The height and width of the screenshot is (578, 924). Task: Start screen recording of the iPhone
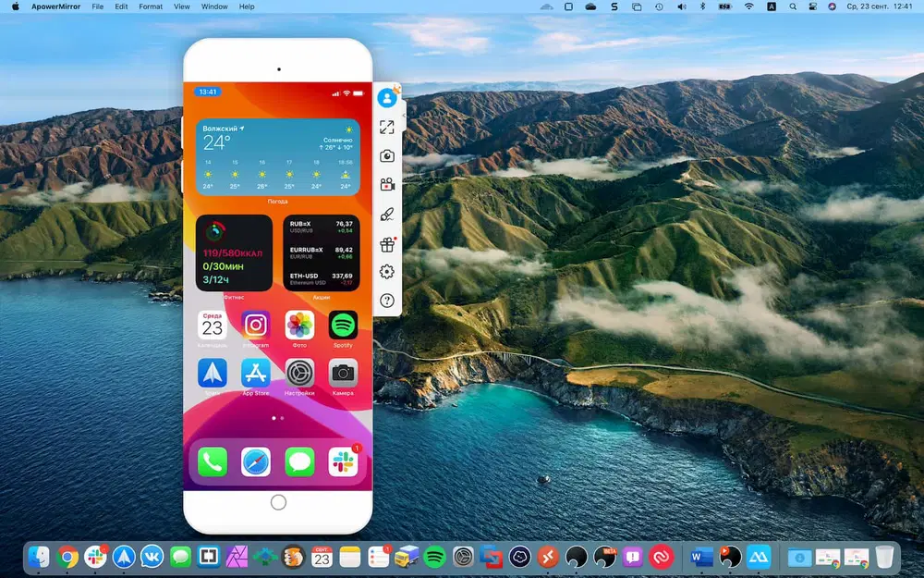point(387,184)
